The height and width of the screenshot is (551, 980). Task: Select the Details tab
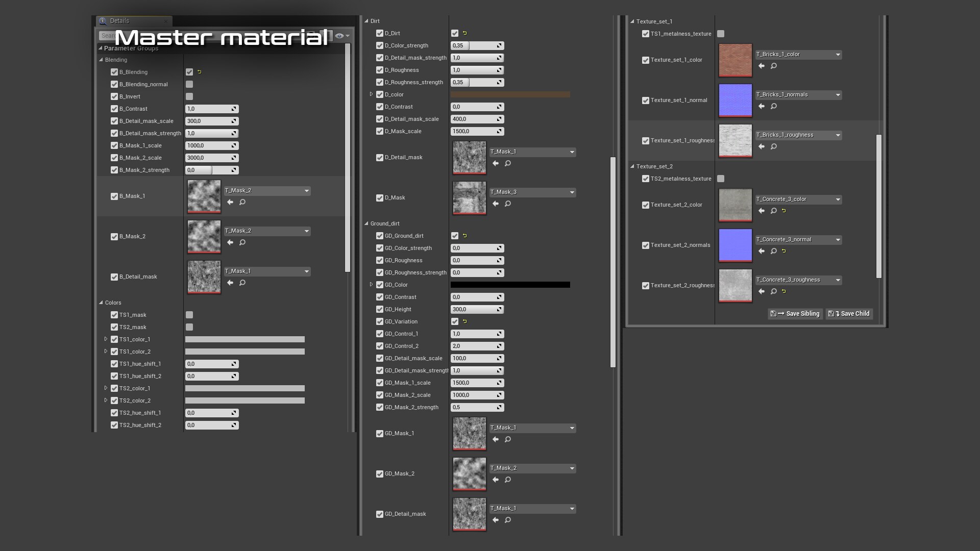(119, 21)
